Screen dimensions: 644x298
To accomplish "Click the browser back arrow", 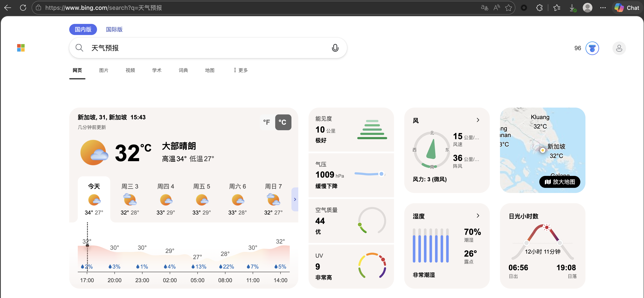I will click(x=8, y=8).
